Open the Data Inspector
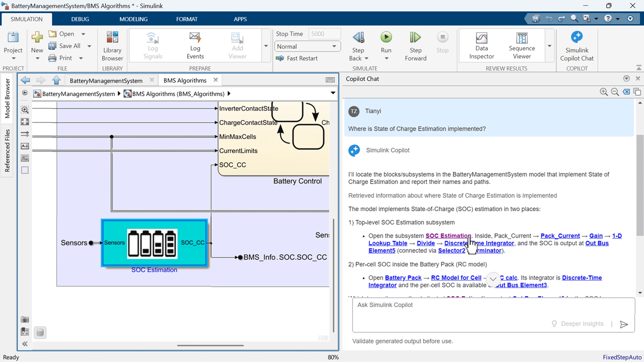Image resolution: width=644 pixels, height=362 pixels. 481,45
